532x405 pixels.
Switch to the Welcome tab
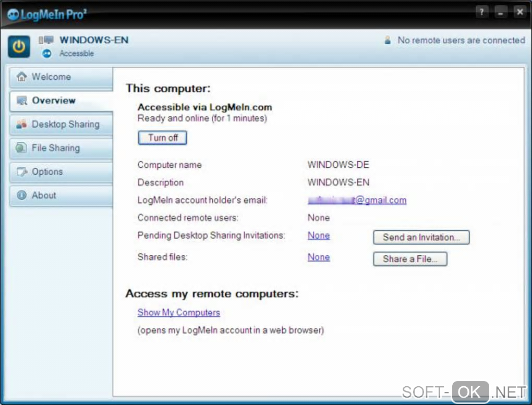pyautogui.click(x=61, y=77)
